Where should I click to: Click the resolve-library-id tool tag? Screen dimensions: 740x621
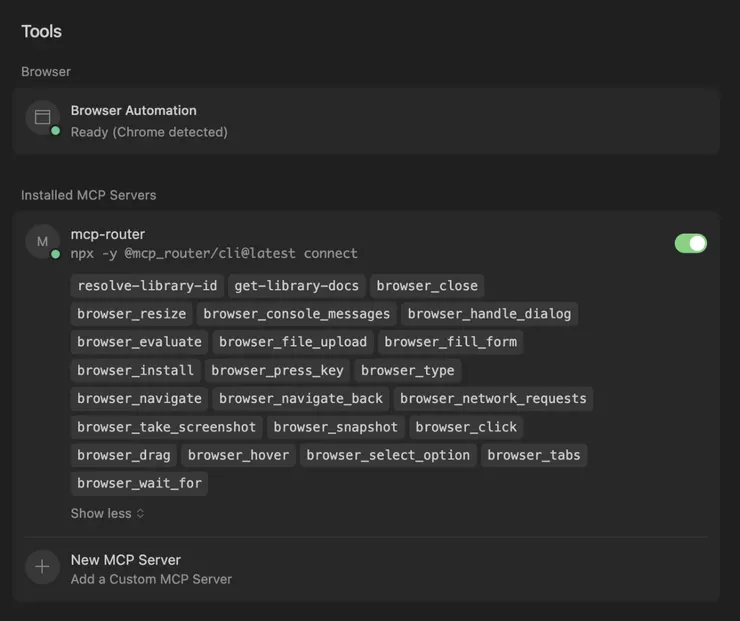click(x=147, y=286)
